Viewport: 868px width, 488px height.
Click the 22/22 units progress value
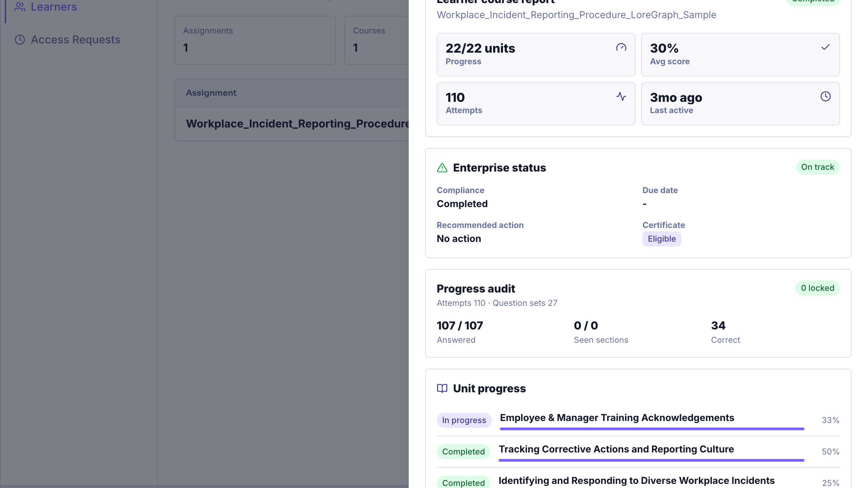click(x=480, y=48)
